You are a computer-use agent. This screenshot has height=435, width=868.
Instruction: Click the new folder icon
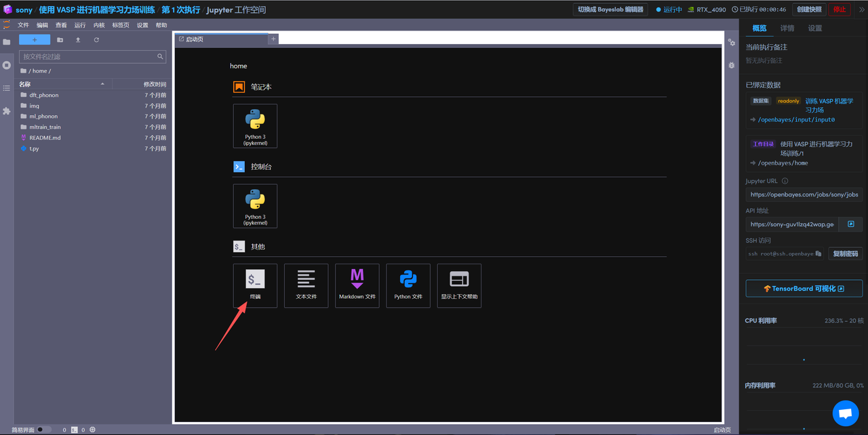60,40
